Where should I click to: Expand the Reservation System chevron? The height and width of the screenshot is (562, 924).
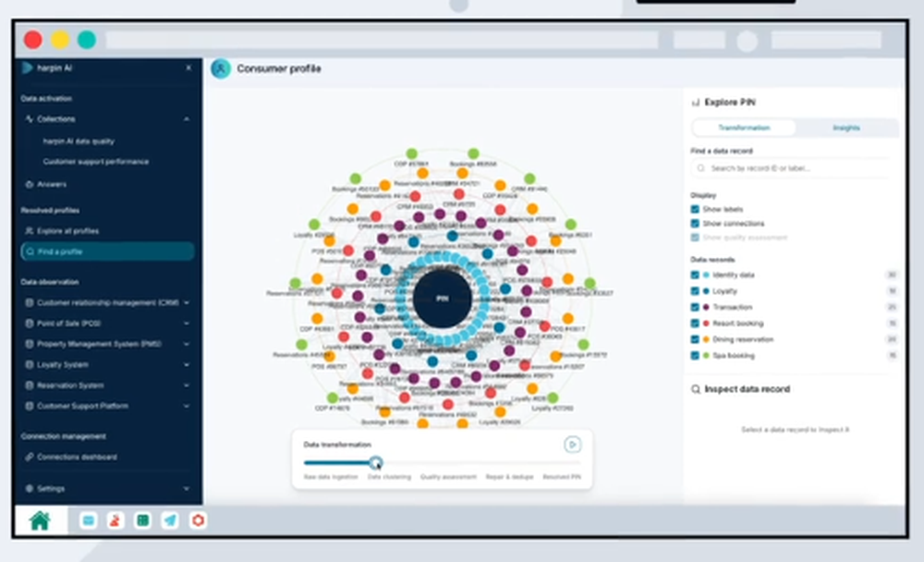coord(187,385)
